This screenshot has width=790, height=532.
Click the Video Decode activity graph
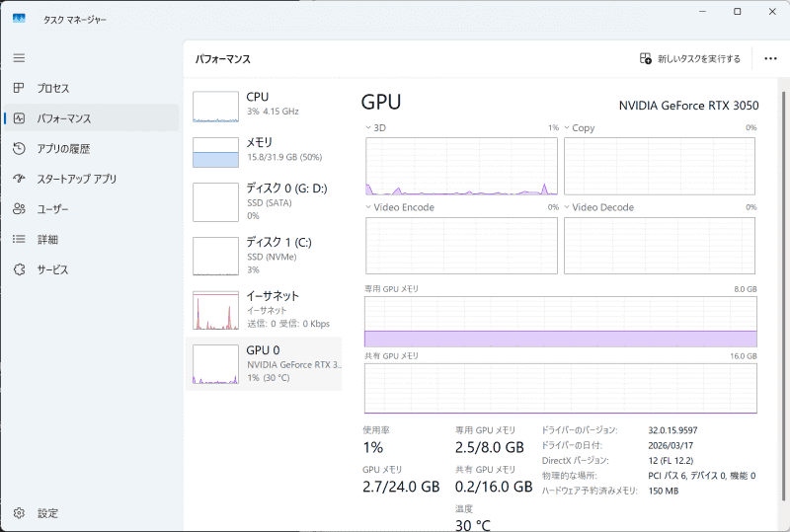[660, 246]
